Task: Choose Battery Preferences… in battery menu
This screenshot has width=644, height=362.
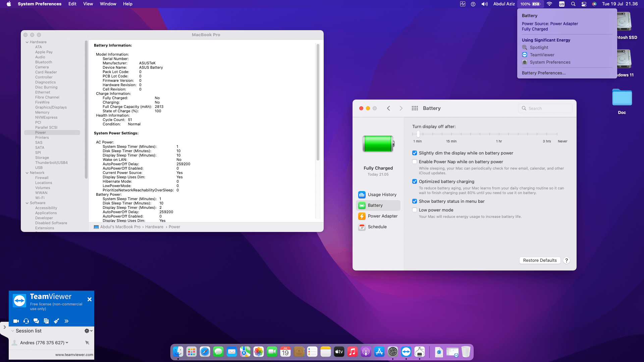Action: (544, 73)
